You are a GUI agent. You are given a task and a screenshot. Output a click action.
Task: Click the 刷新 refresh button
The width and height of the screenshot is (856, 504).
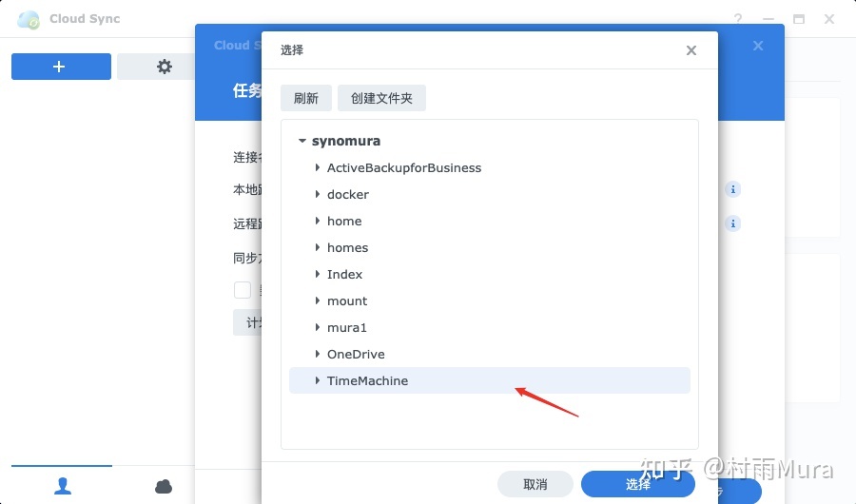(305, 98)
